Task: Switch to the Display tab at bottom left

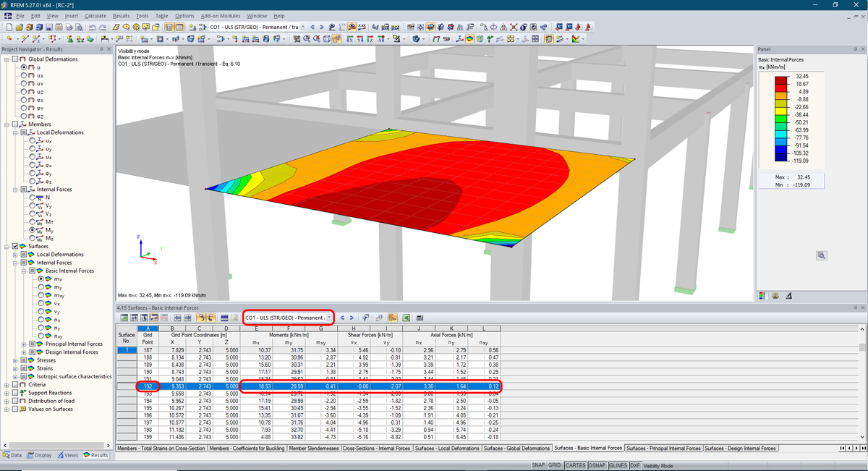Action: (38, 456)
